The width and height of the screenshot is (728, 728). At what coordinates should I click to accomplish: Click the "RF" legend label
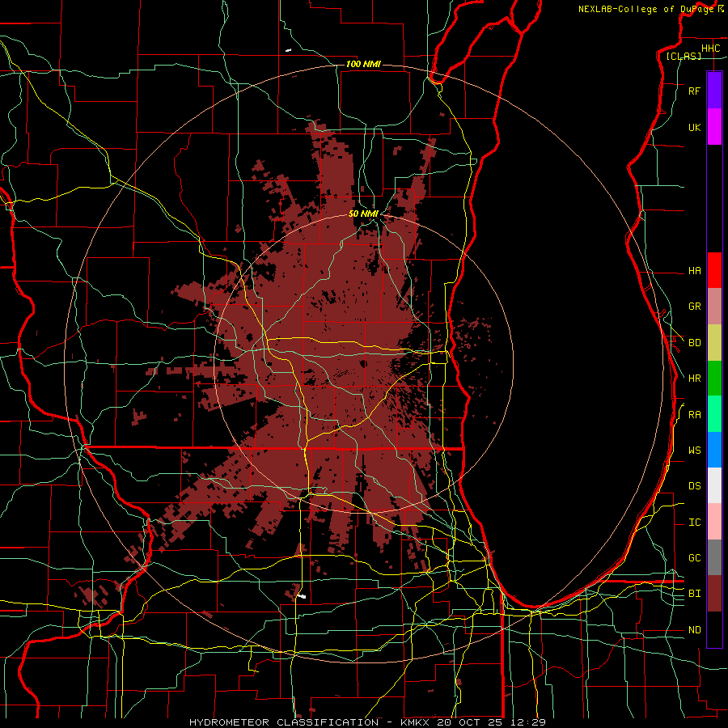(x=694, y=91)
